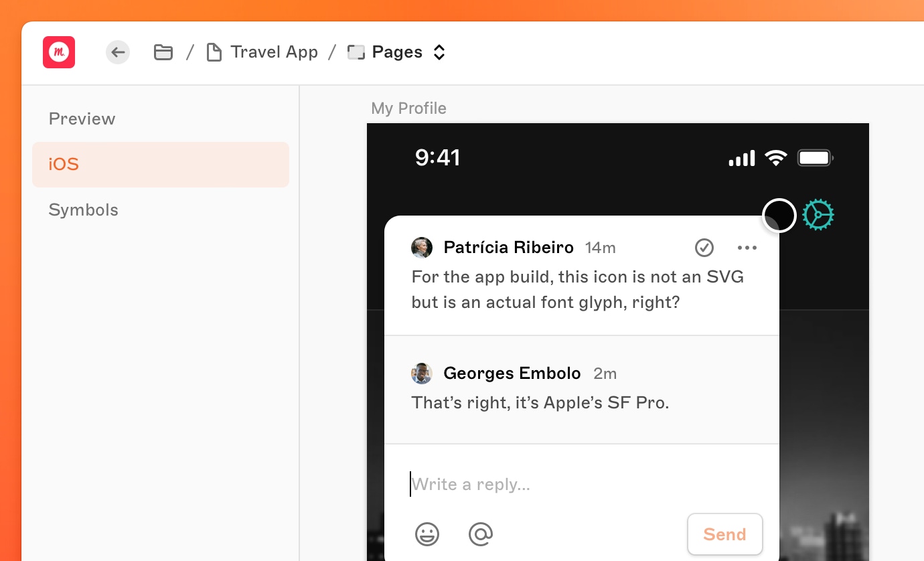Screen dimensions: 924x561
Task: Click the Travel App document icon
Action: [x=214, y=52]
